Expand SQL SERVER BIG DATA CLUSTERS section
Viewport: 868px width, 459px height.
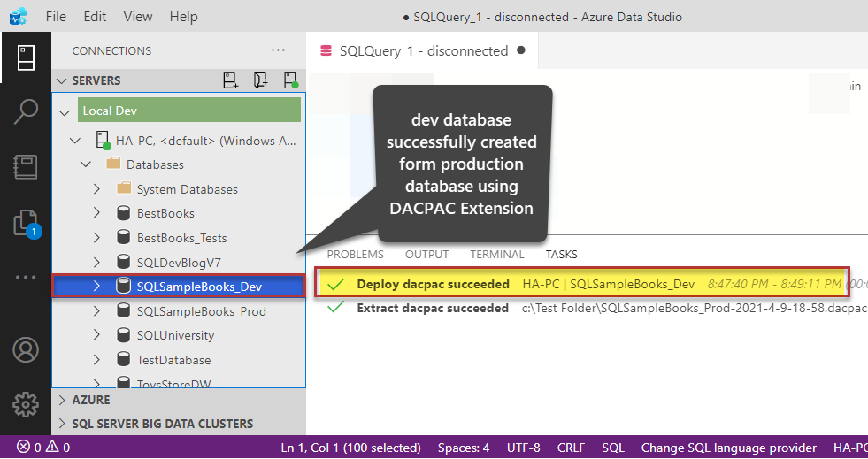(62, 424)
